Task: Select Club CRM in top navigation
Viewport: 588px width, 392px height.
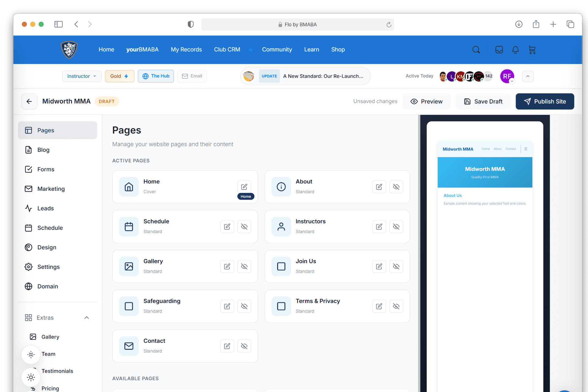Action: [227, 50]
